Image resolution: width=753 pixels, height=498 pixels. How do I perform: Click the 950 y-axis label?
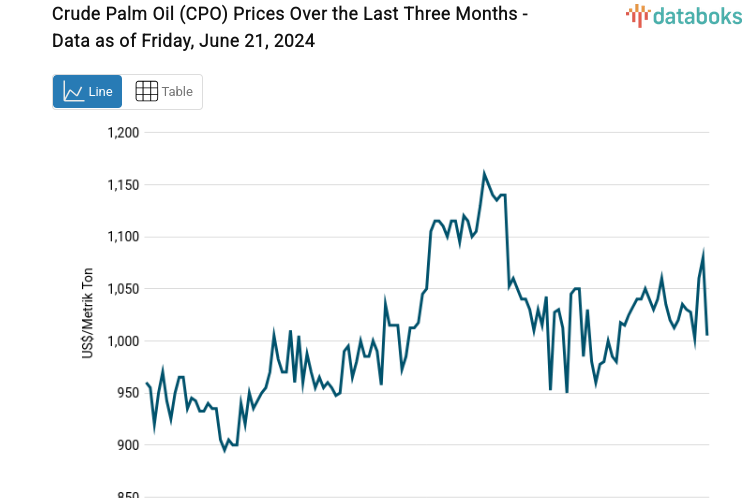pos(127,393)
